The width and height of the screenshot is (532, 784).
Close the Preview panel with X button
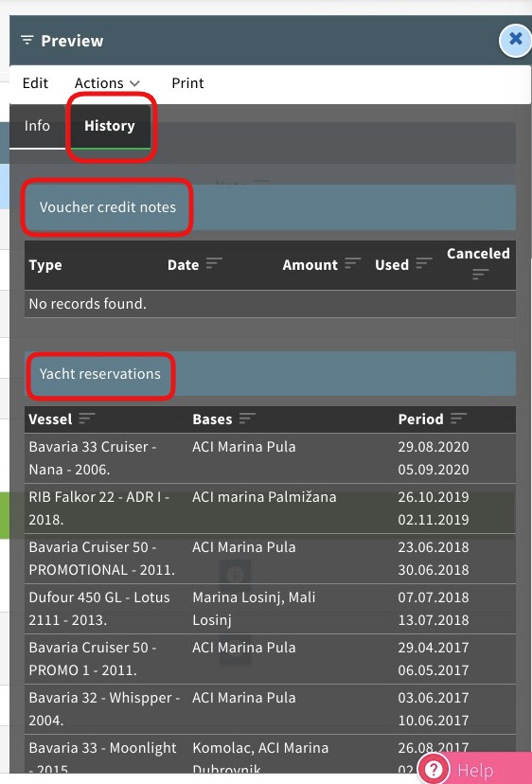click(515, 40)
